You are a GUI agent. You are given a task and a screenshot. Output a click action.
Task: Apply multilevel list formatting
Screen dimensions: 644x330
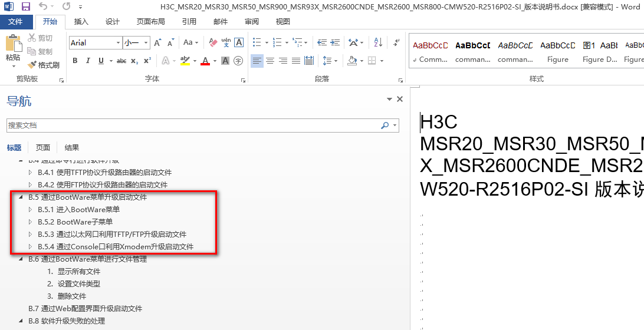pos(297,42)
